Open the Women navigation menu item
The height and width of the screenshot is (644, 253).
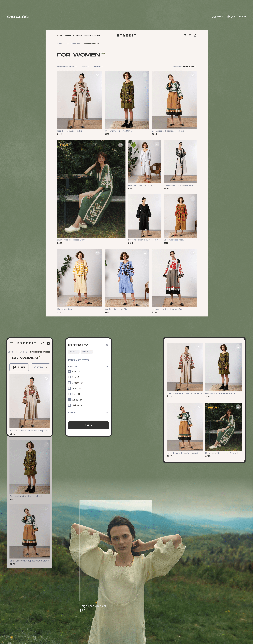pyautogui.click(x=69, y=35)
